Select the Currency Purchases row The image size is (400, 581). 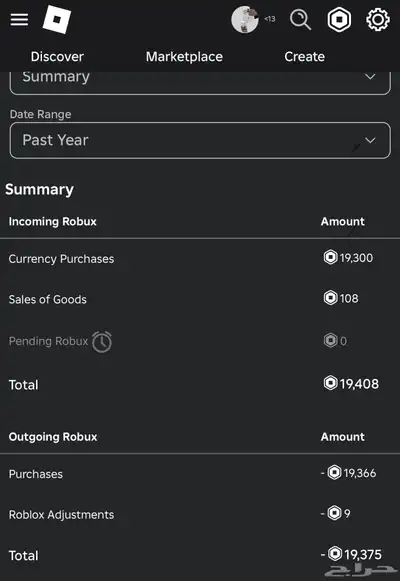(200, 258)
